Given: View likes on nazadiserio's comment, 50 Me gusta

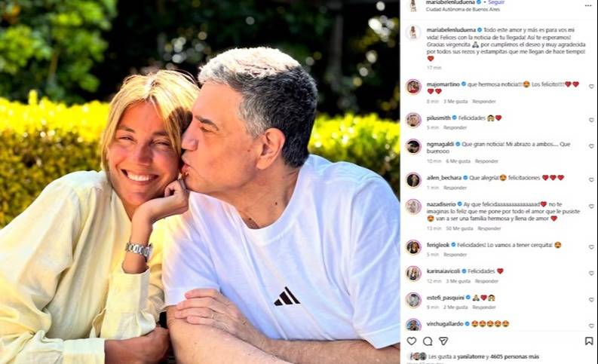Looking at the screenshot, I should [459, 228].
